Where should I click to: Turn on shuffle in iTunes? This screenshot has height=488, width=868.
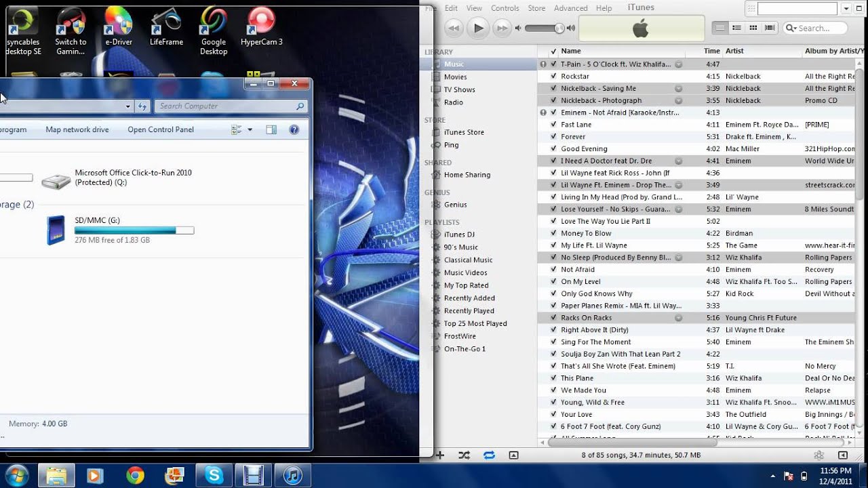[464, 455]
